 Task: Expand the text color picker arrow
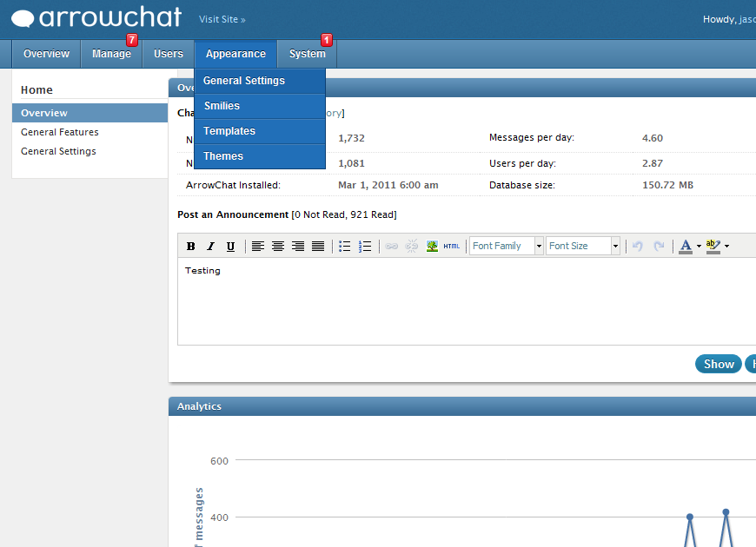click(x=699, y=247)
